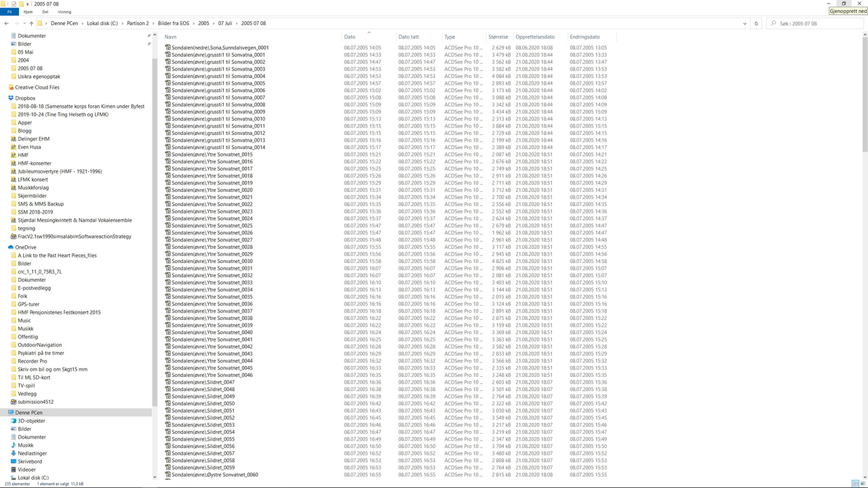
Task: Open the recent locations dropdown arrow
Action: pos(23,23)
